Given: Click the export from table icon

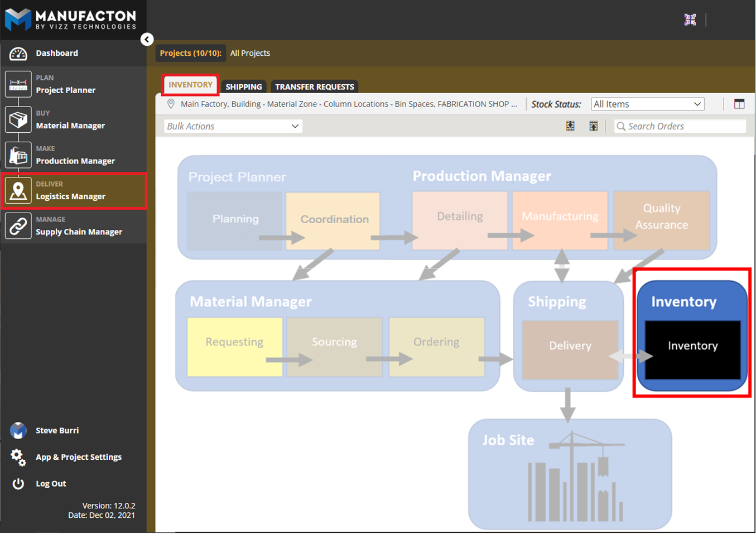Looking at the screenshot, I should click(593, 126).
